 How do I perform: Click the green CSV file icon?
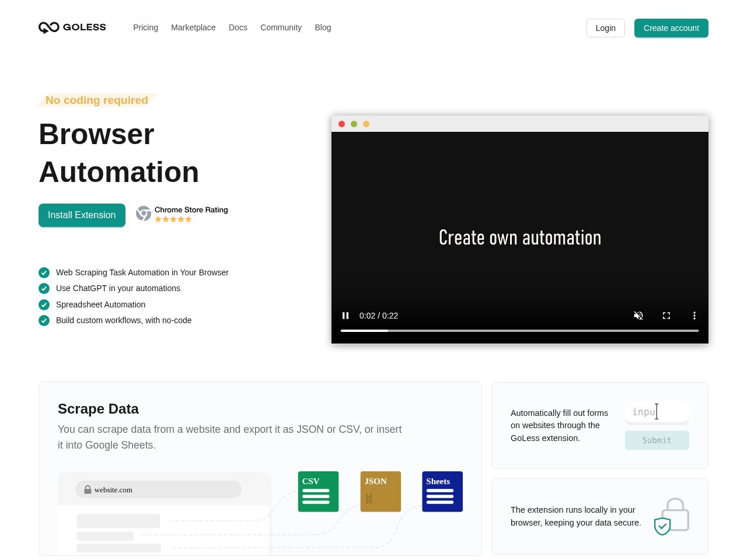pyautogui.click(x=318, y=492)
